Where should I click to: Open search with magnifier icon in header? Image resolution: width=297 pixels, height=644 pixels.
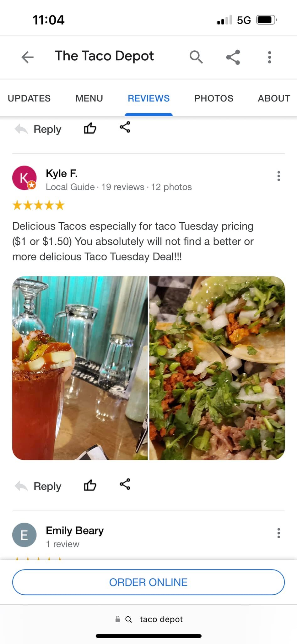coord(196,57)
